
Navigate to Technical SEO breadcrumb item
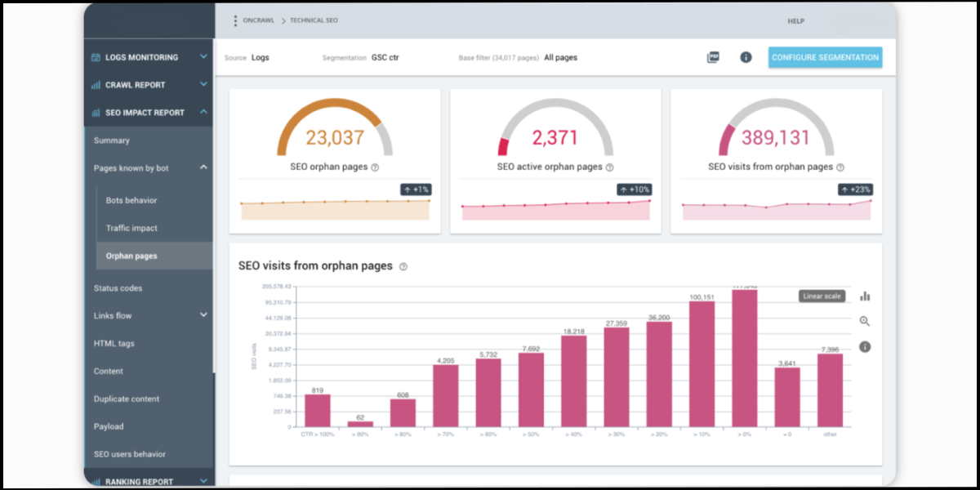click(x=313, y=20)
